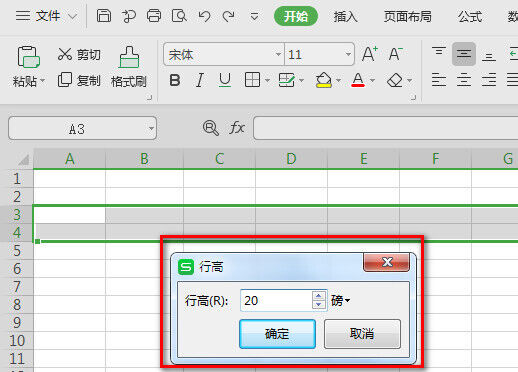
Task: Click 确定 to confirm row height
Action: click(277, 334)
